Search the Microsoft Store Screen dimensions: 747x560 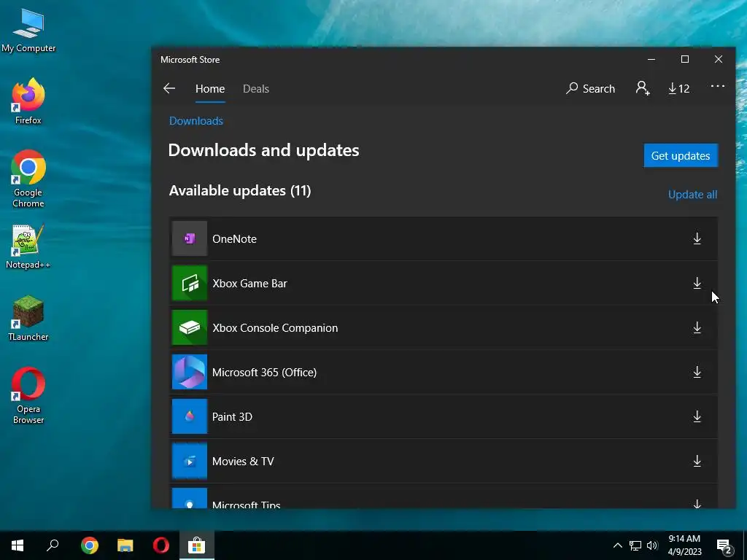pos(590,88)
